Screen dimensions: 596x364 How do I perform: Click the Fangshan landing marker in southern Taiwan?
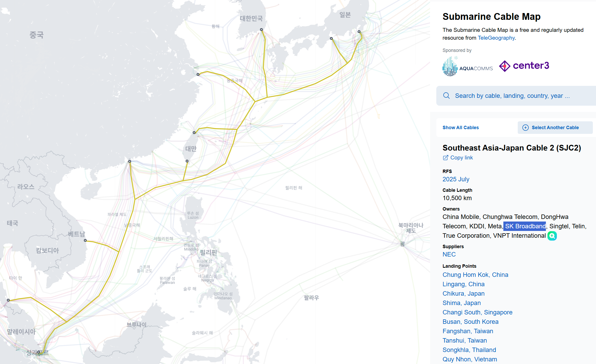click(x=187, y=161)
